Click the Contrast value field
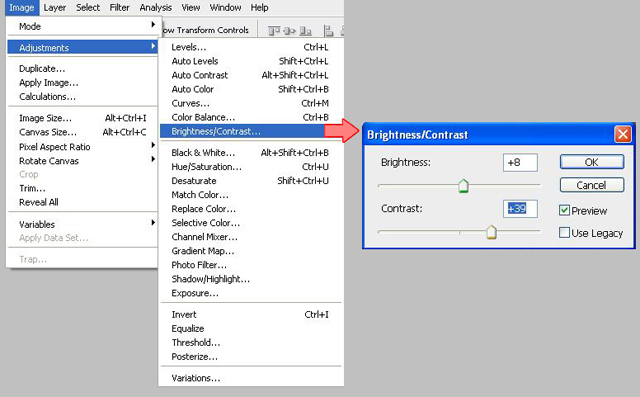 click(520, 208)
